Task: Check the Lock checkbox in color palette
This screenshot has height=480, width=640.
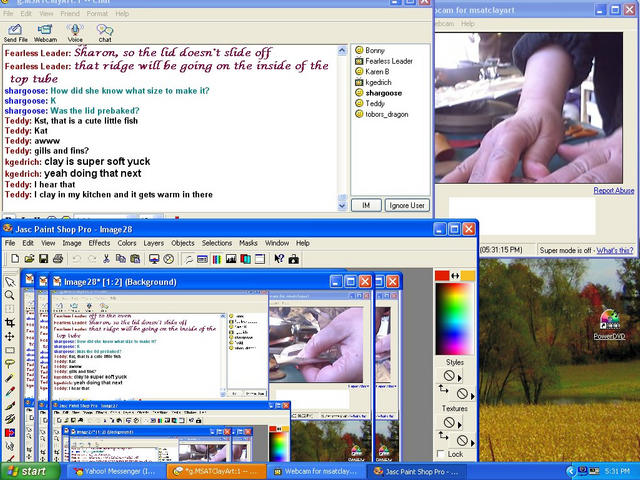Action: tap(440, 453)
